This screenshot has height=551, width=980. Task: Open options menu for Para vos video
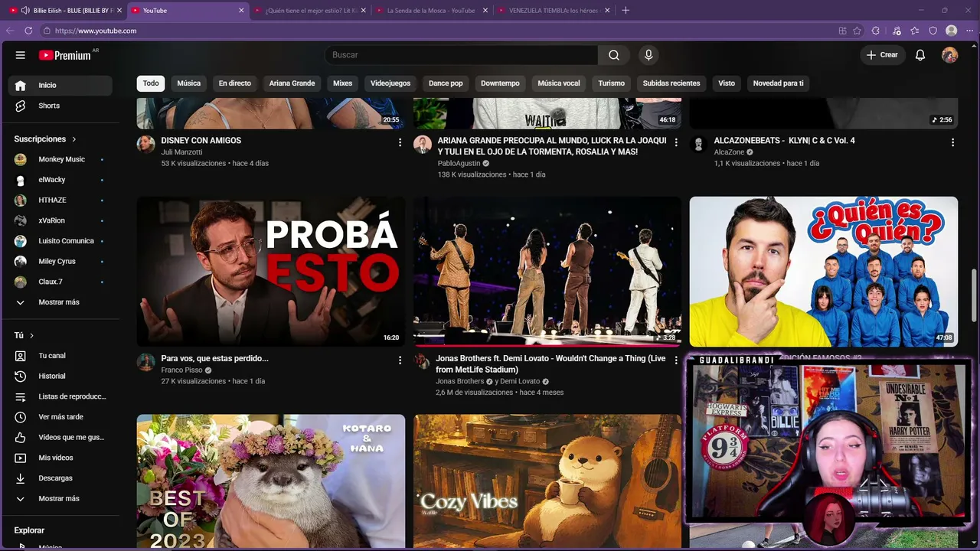400,360
